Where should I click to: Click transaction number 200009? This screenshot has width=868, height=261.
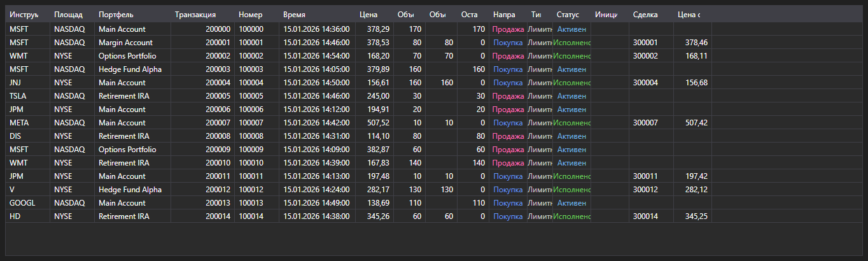click(218, 149)
